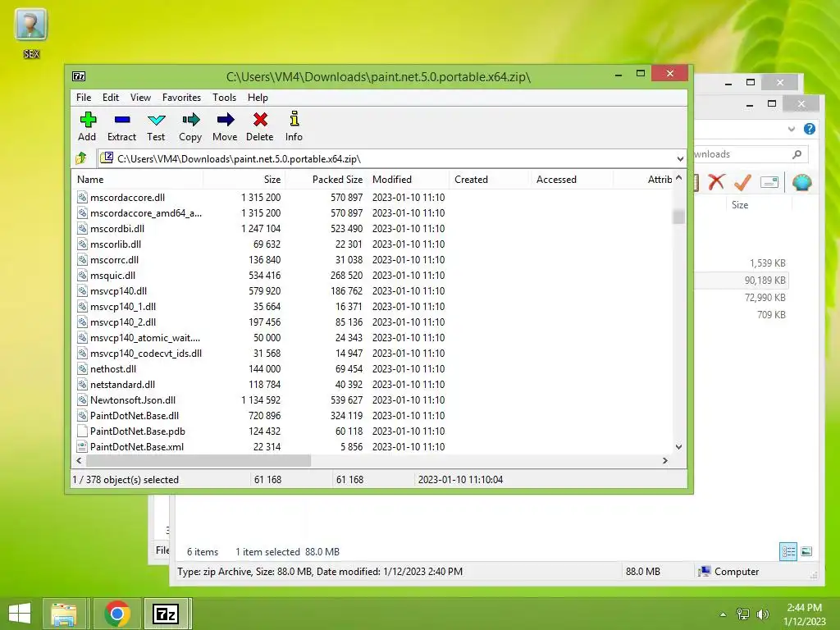Select PaintDotNet.Base.xml file icon
This screenshot has height=630, width=840.
click(x=82, y=446)
